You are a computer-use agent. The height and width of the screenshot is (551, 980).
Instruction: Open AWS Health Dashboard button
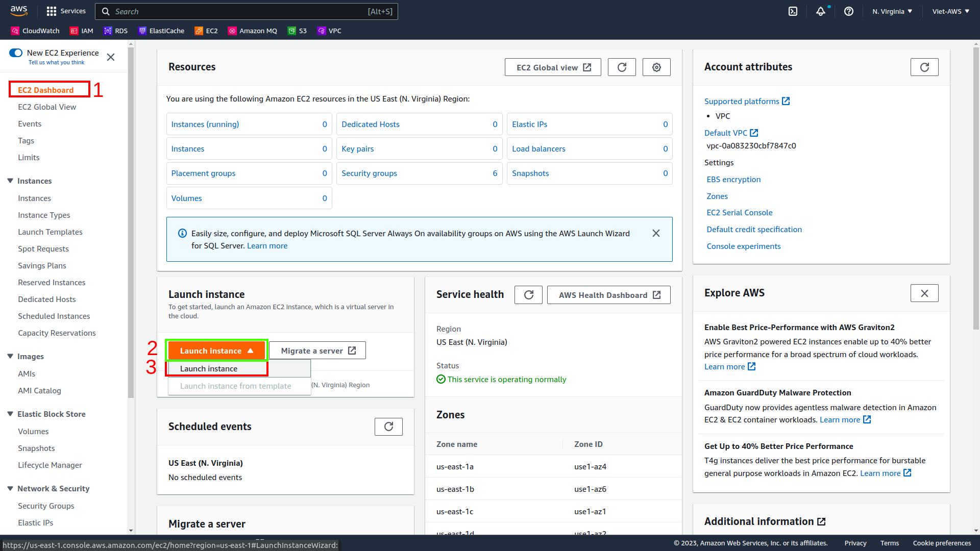click(609, 295)
